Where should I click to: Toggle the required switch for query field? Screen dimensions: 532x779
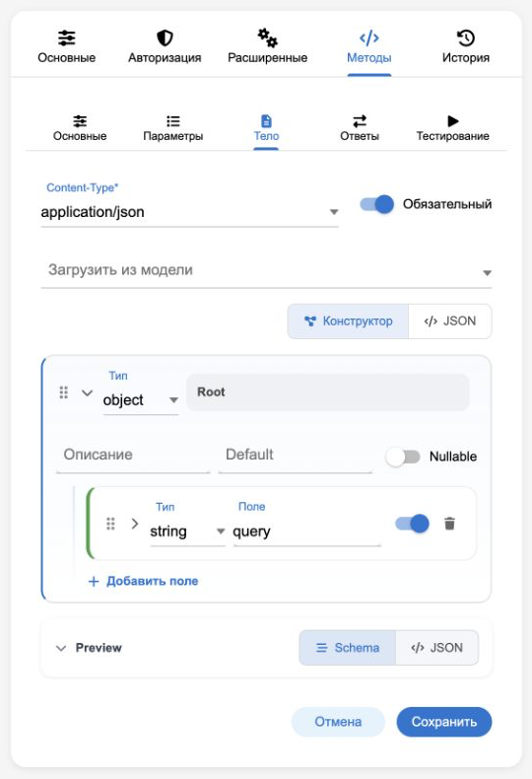[x=412, y=524]
